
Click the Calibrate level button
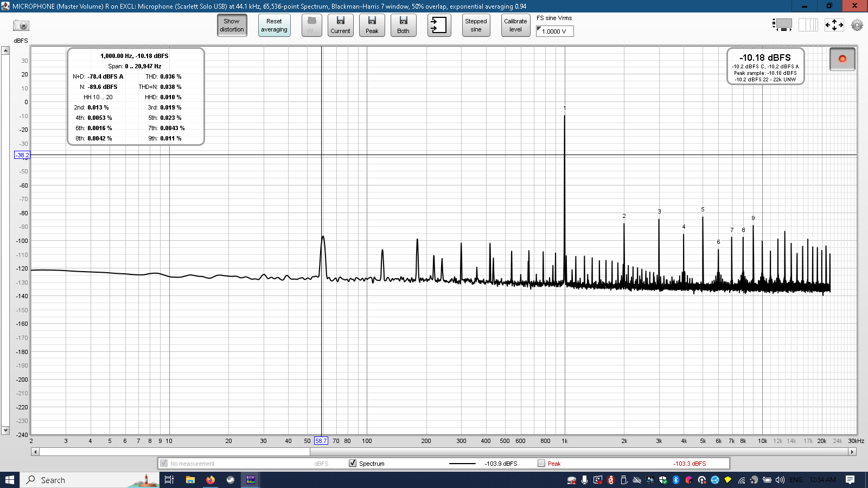coord(515,25)
